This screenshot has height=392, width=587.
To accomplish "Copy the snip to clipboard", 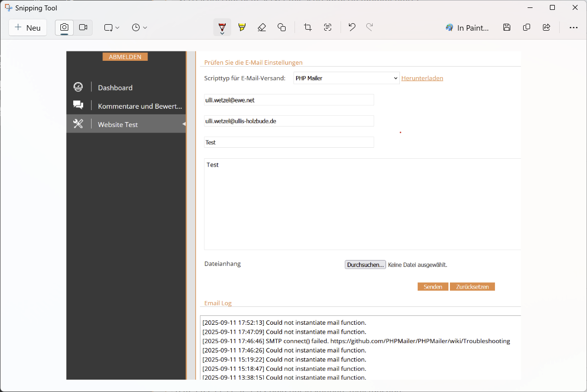I will tap(527, 27).
